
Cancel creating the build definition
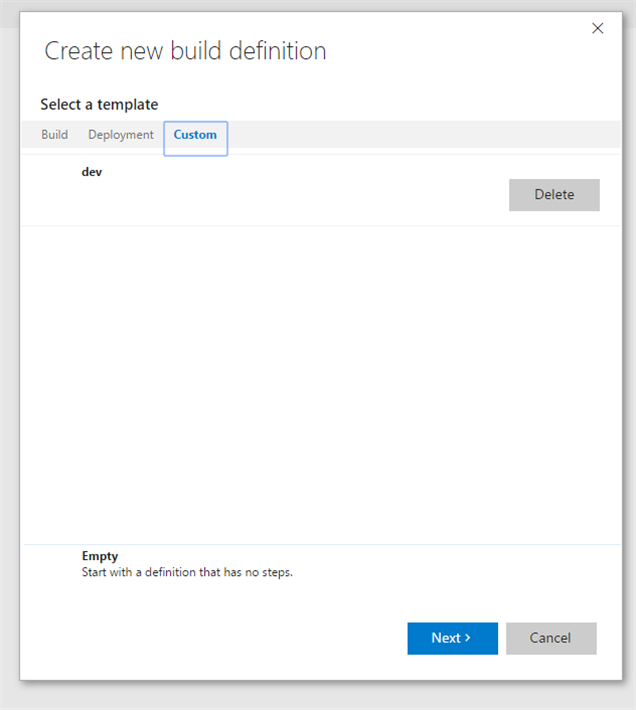(x=551, y=638)
